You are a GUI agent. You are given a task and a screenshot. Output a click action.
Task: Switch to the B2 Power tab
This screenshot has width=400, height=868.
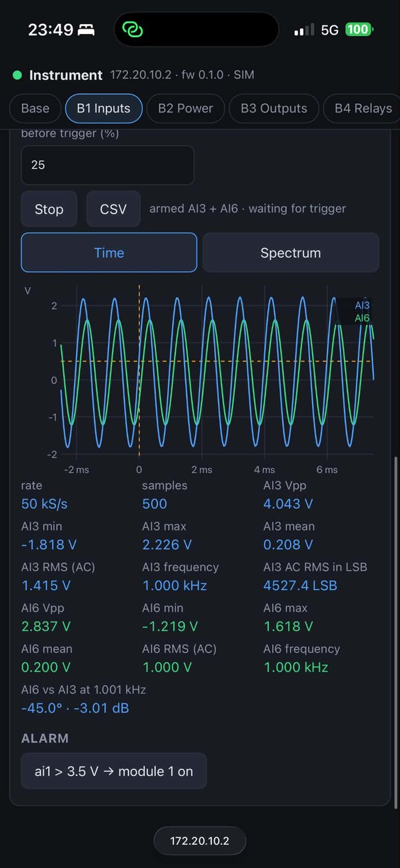pos(185,109)
